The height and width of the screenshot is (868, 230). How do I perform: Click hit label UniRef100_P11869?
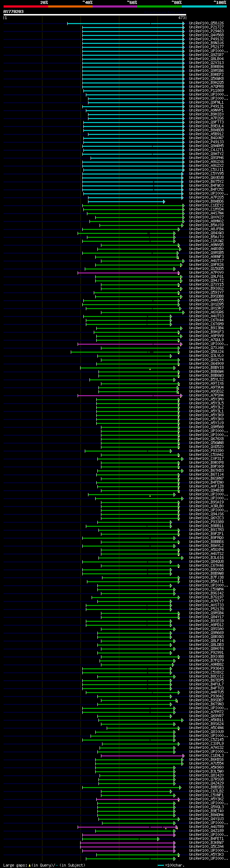point(206,90)
